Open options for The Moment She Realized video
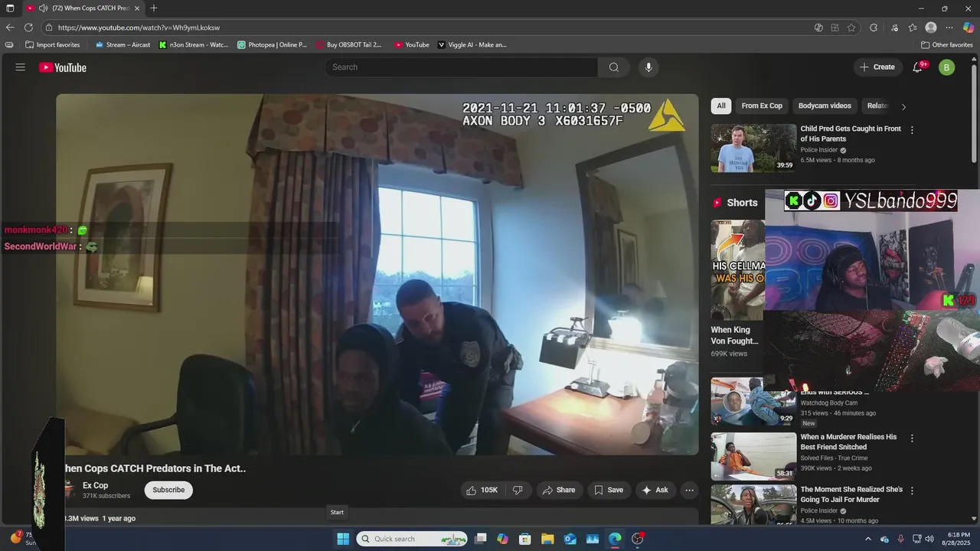Viewport: 980px width, 551px height. 912,491
